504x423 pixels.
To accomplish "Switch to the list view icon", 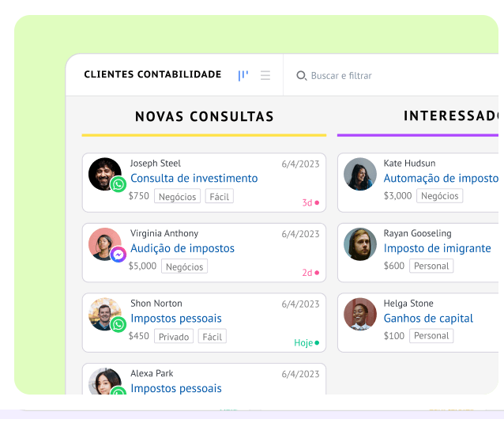I will pos(265,75).
